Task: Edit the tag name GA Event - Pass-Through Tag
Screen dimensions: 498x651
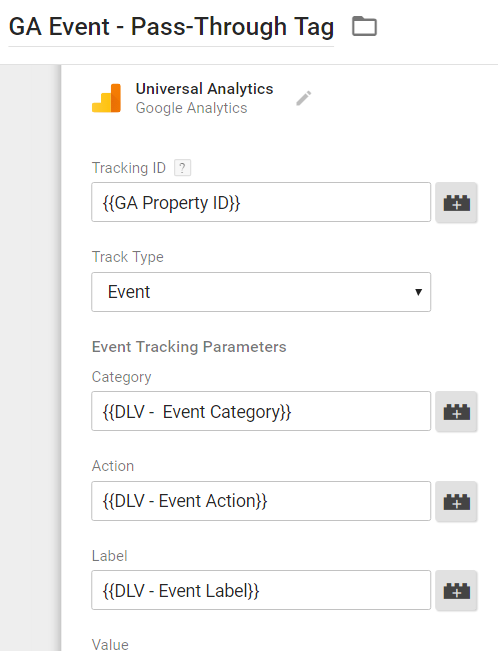Action: point(171,27)
